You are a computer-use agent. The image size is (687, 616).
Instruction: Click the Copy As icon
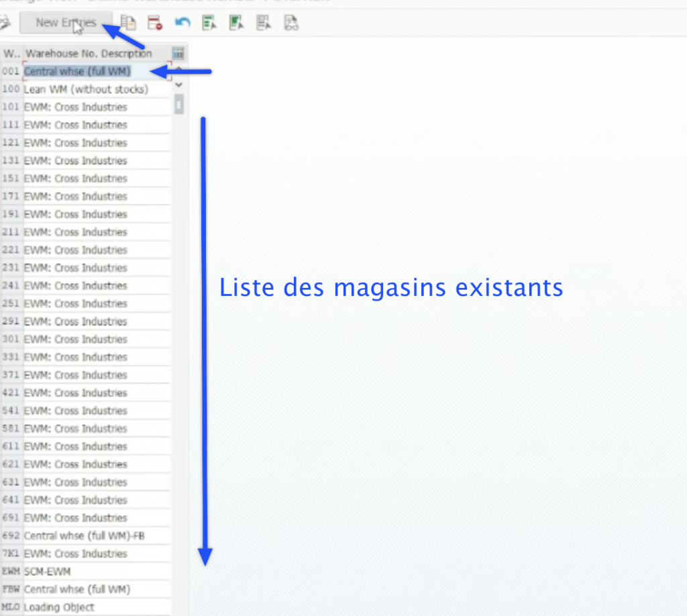click(128, 23)
